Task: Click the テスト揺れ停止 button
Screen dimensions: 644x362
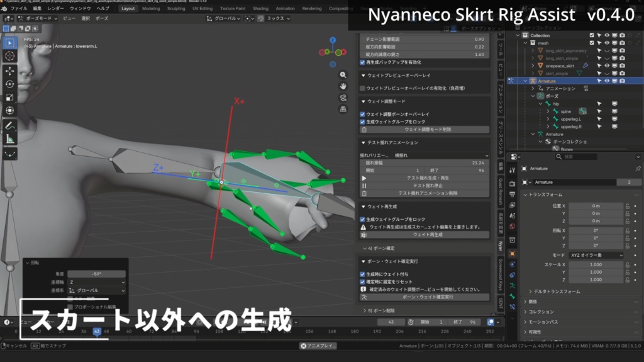Action: (425, 186)
